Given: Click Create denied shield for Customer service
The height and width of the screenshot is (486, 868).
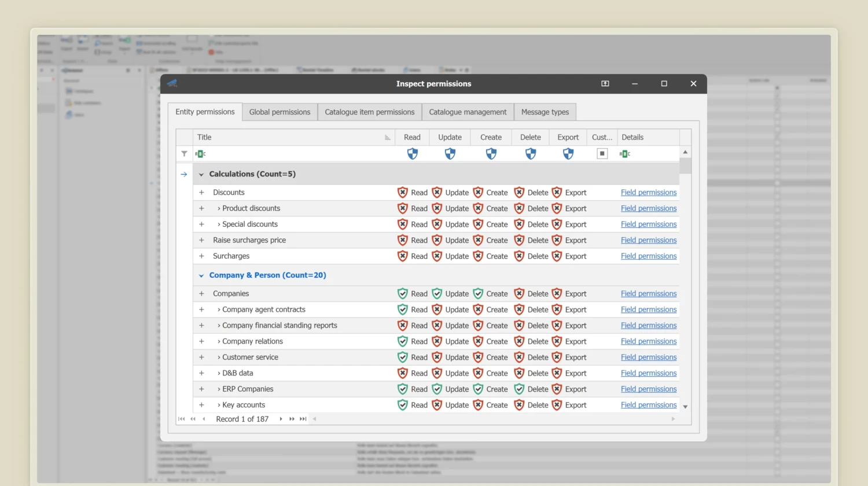Looking at the screenshot, I should (478, 358).
